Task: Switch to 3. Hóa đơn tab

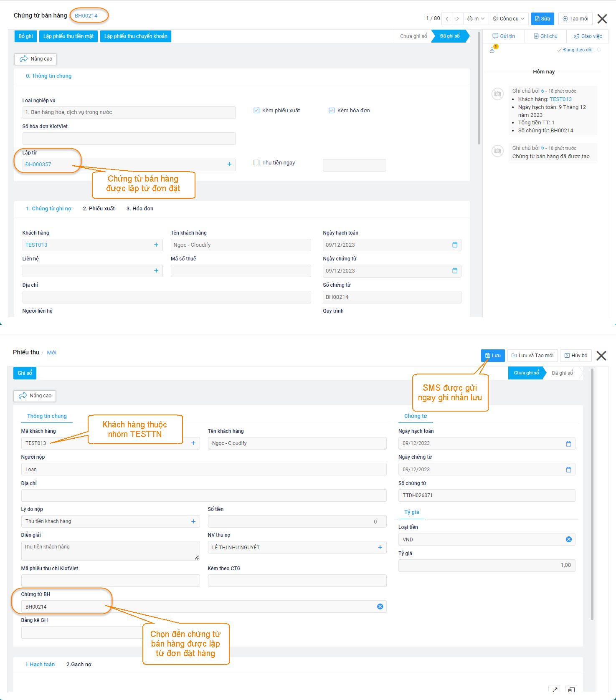Action: pos(140,209)
